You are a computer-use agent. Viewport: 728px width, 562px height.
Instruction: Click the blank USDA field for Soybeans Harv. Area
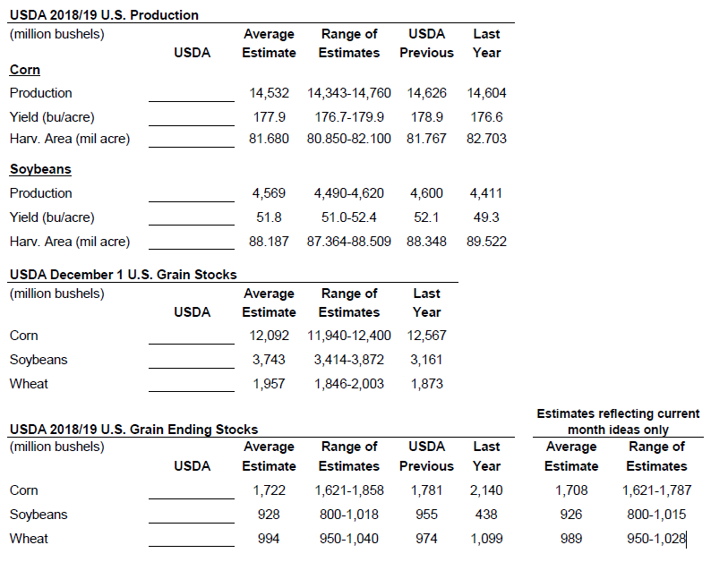[191, 242]
